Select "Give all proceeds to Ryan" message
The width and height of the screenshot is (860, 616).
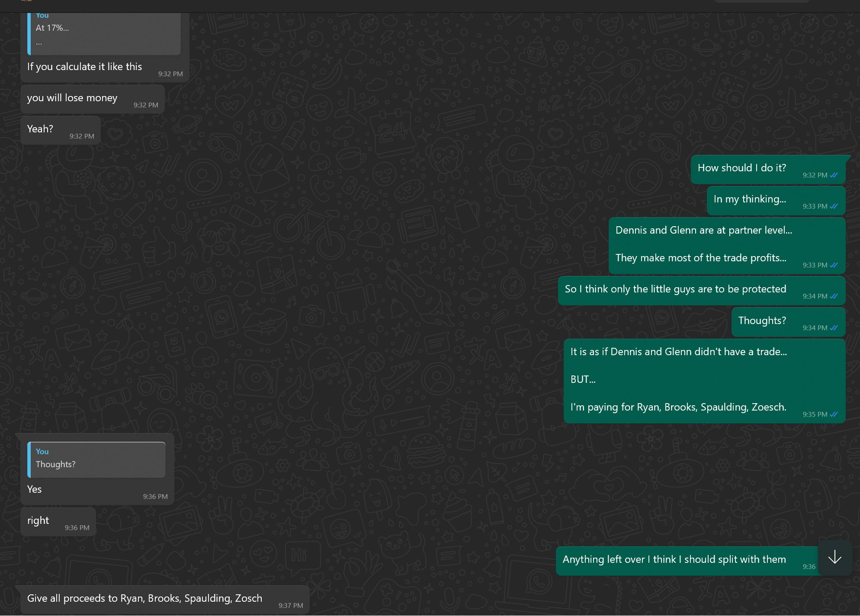(x=144, y=599)
